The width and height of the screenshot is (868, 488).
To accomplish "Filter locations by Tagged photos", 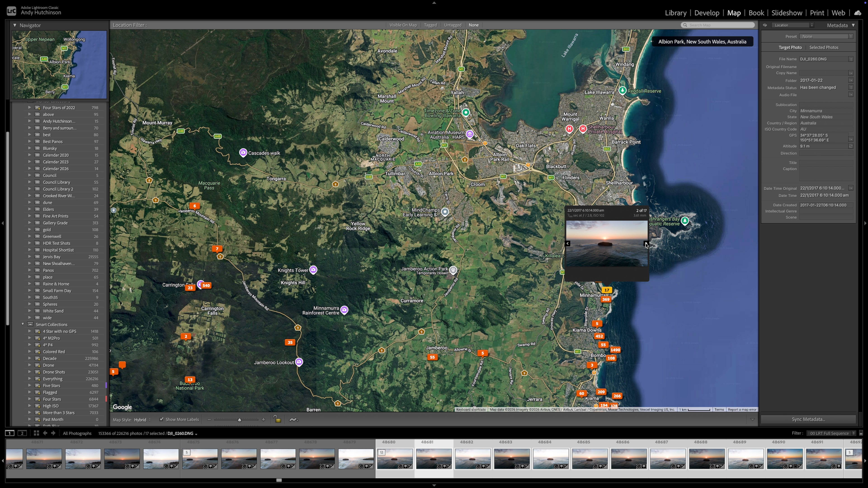I will (x=430, y=25).
